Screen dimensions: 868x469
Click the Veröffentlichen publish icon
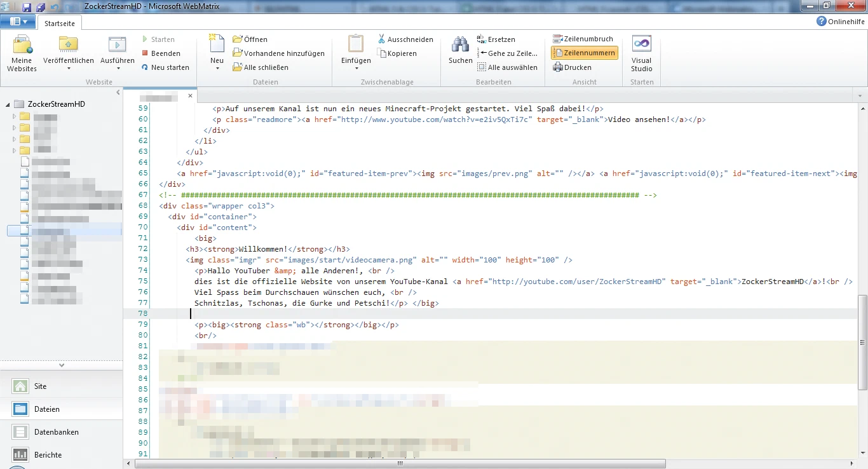69,44
